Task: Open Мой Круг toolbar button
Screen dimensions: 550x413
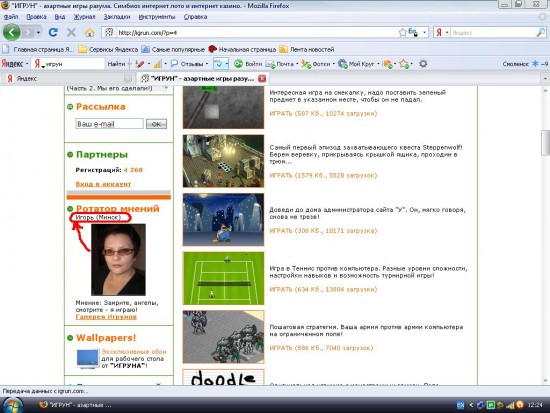Action: (x=358, y=64)
